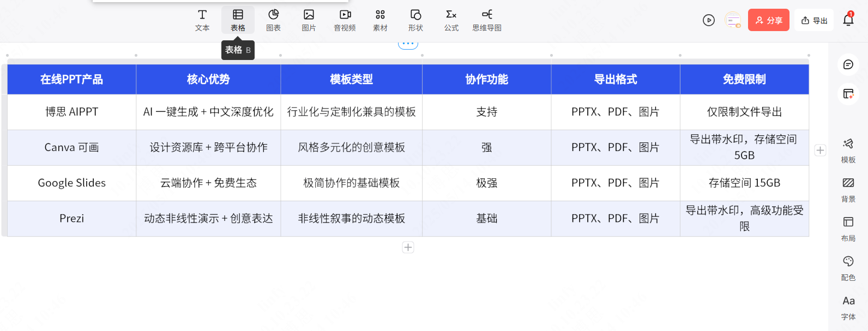Select the 模板类型 header cell
868x331 pixels.
pos(351,79)
